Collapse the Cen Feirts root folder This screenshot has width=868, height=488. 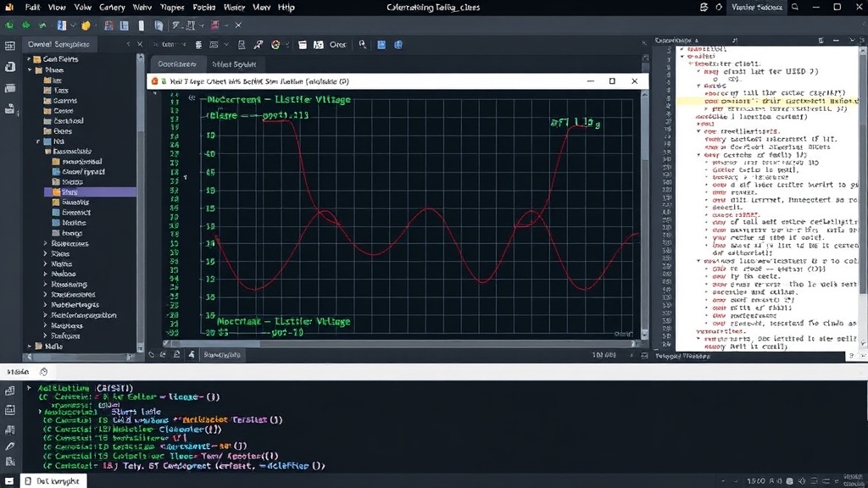pos(30,58)
